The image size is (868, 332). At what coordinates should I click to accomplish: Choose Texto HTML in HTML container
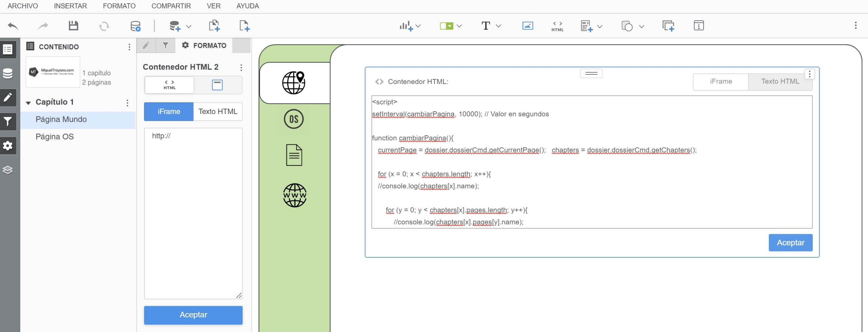pos(780,82)
